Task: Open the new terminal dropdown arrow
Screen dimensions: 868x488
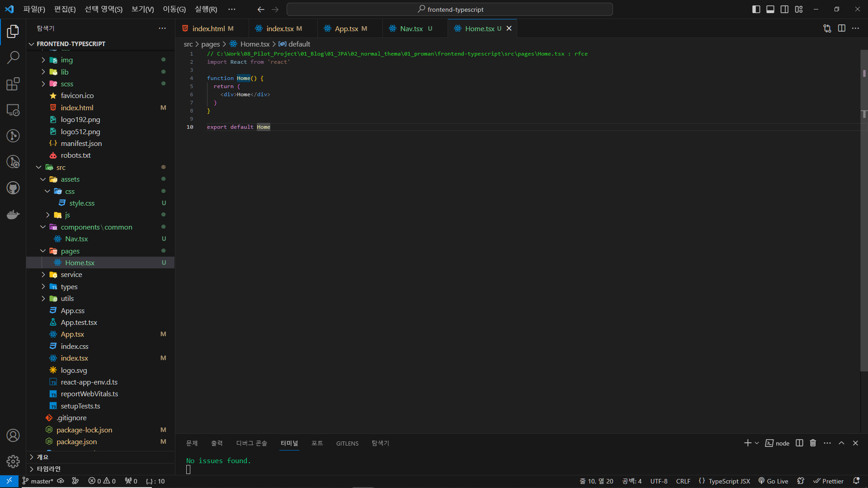Action: pos(757,443)
